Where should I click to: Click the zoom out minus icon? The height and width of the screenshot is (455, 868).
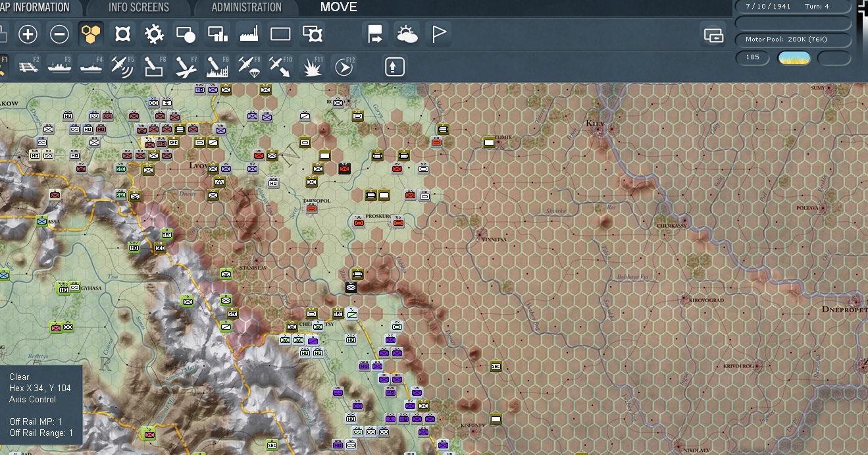[59, 34]
